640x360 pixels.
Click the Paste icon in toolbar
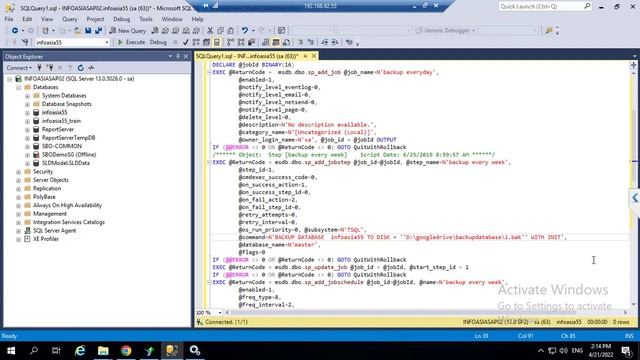coord(231,31)
